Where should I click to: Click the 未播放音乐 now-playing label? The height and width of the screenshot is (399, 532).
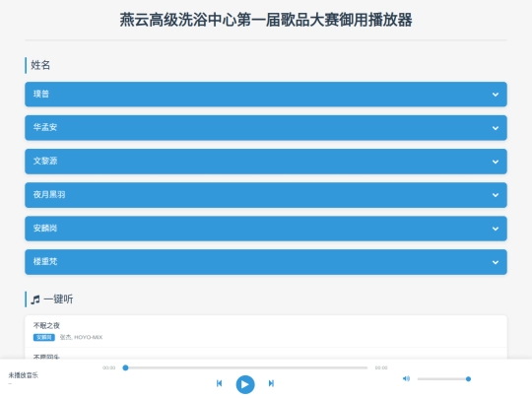click(23, 375)
